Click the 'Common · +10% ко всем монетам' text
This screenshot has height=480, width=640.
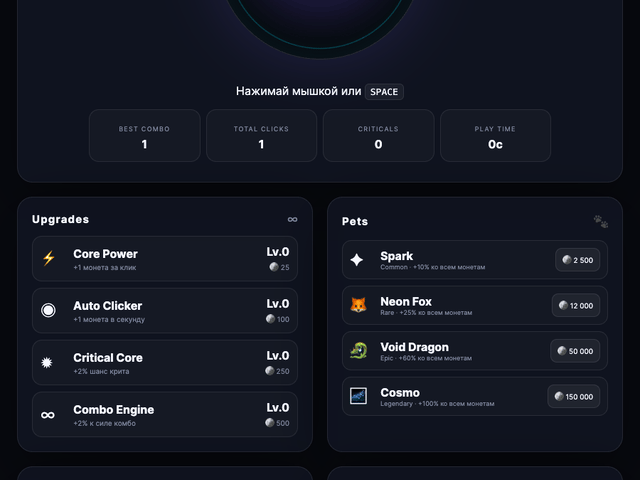coord(433,267)
